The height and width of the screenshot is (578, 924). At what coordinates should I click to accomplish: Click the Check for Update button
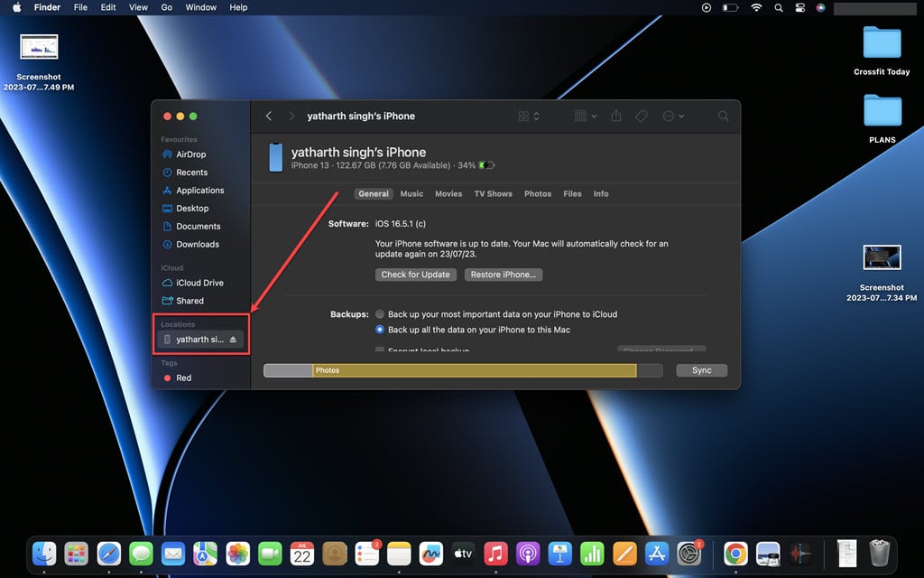coord(415,275)
